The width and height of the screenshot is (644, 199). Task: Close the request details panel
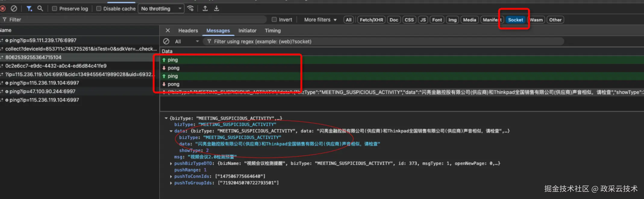pyautogui.click(x=168, y=30)
